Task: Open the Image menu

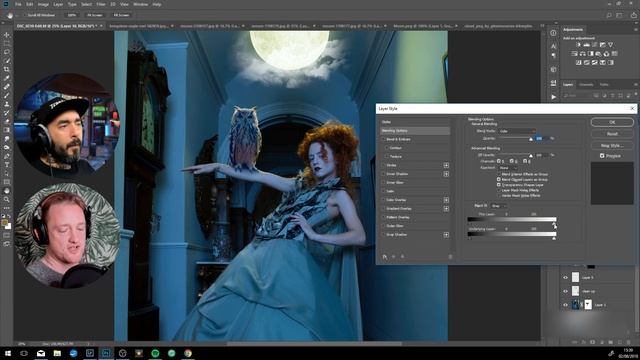Action: pyautogui.click(x=43, y=4)
